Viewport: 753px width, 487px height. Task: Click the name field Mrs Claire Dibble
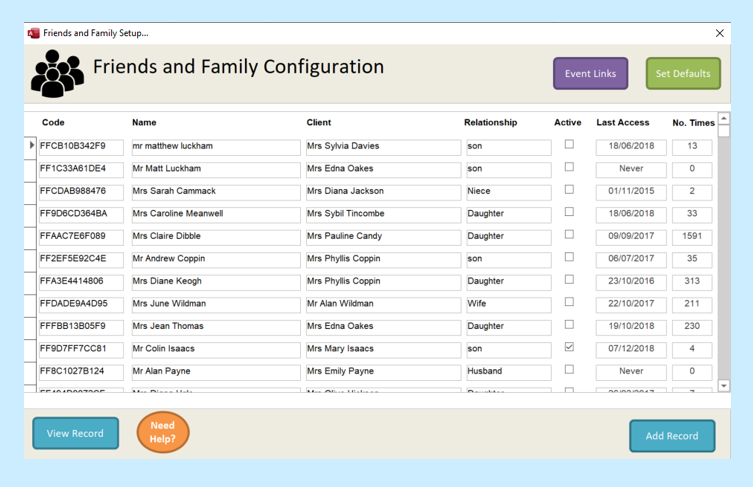point(216,237)
